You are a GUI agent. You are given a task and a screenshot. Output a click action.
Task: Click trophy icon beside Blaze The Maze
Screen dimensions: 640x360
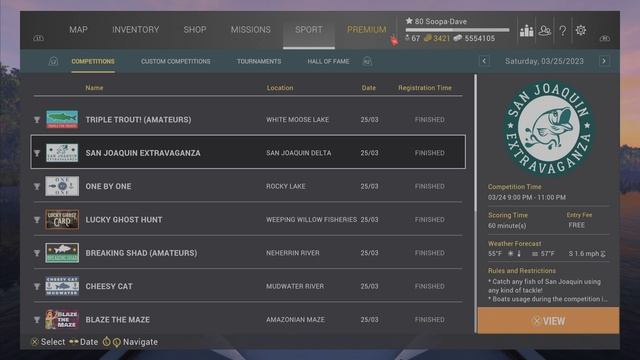point(37,320)
